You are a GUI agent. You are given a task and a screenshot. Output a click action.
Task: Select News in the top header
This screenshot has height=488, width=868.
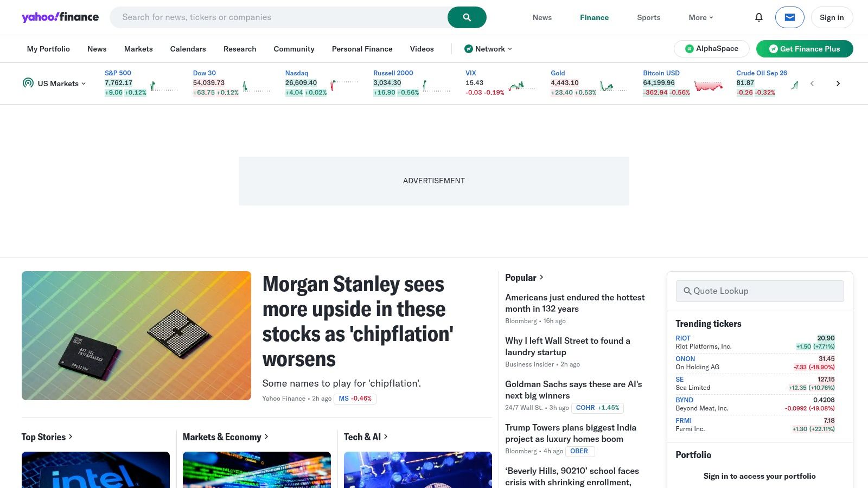(x=542, y=17)
